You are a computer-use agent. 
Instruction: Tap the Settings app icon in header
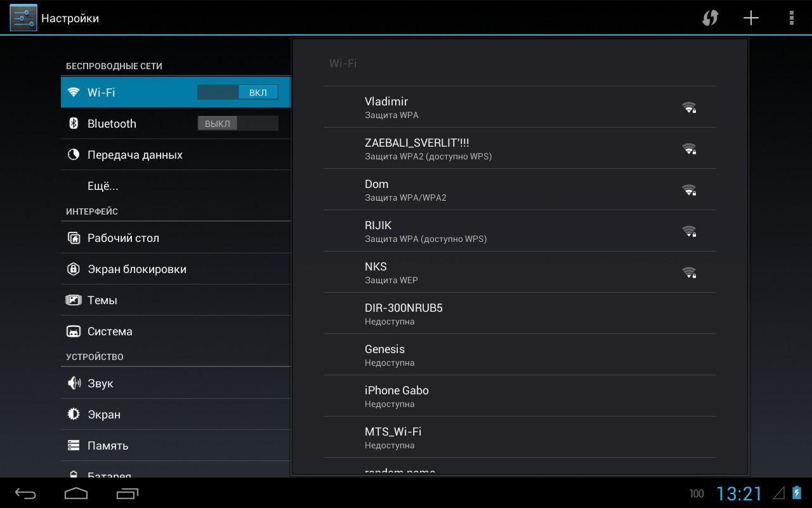pyautogui.click(x=23, y=18)
